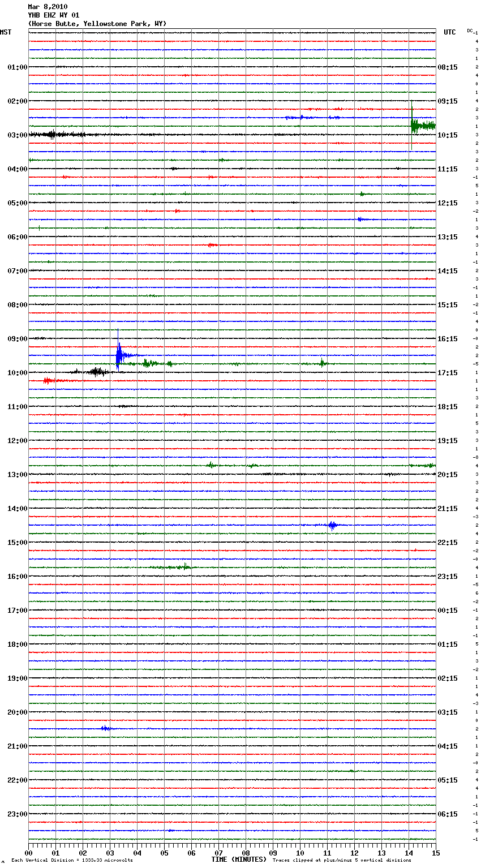Image resolution: width=481 pixels, height=868 pixels.
Task: Select the station code YHB EHZ WY 01
Action: [54, 15]
